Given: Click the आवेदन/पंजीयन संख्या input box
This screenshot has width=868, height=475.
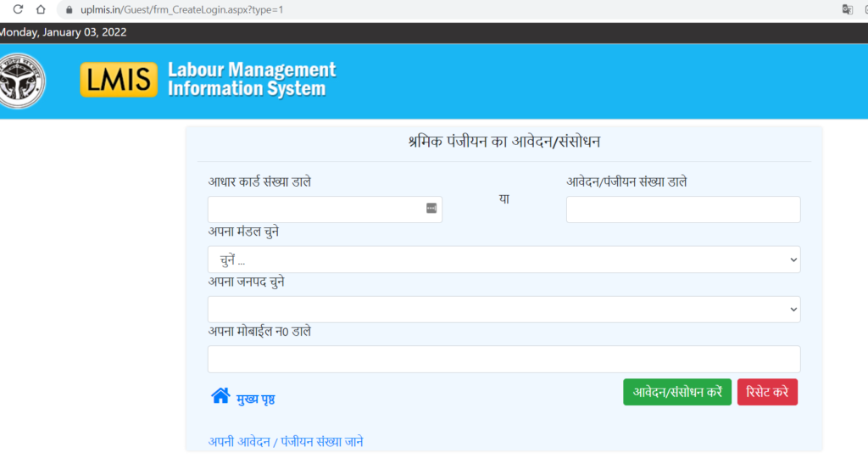Looking at the screenshot, I should pyautogui.click(x=682, y=210).
